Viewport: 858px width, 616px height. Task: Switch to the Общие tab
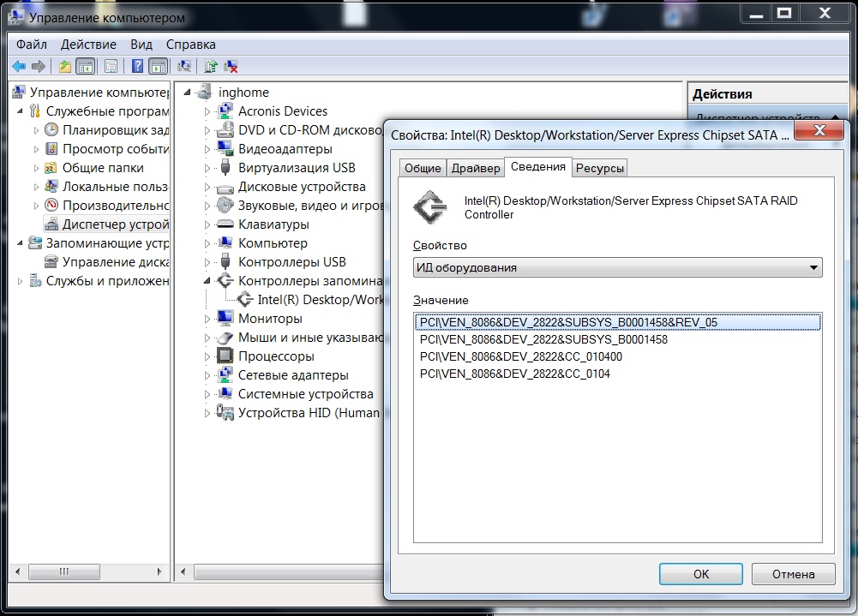tap(423, 168)
